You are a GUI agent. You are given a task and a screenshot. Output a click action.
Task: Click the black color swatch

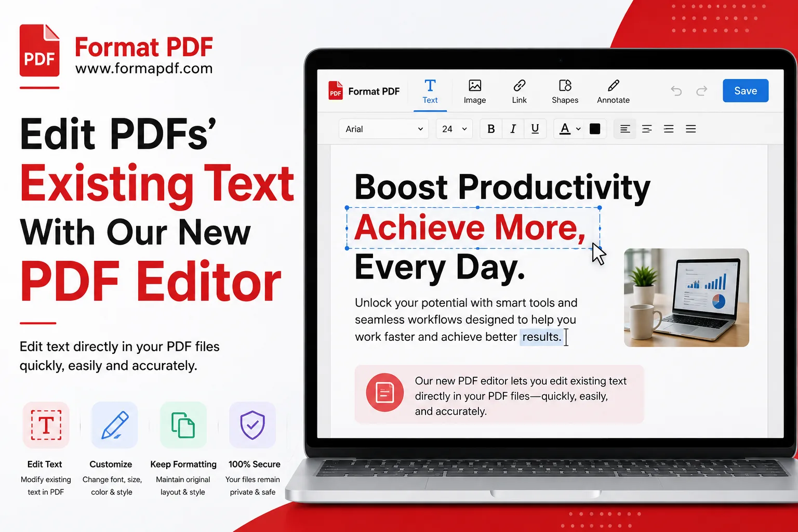(x=595, y=129)
